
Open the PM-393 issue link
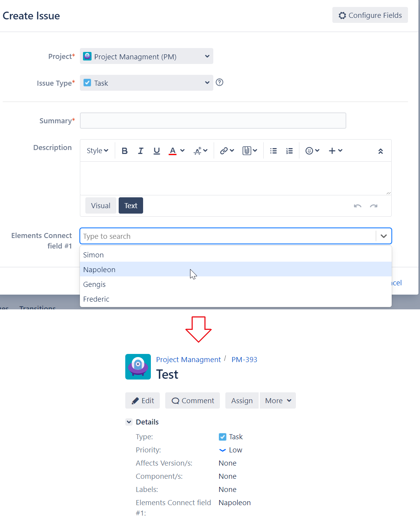tap(244, 360)
